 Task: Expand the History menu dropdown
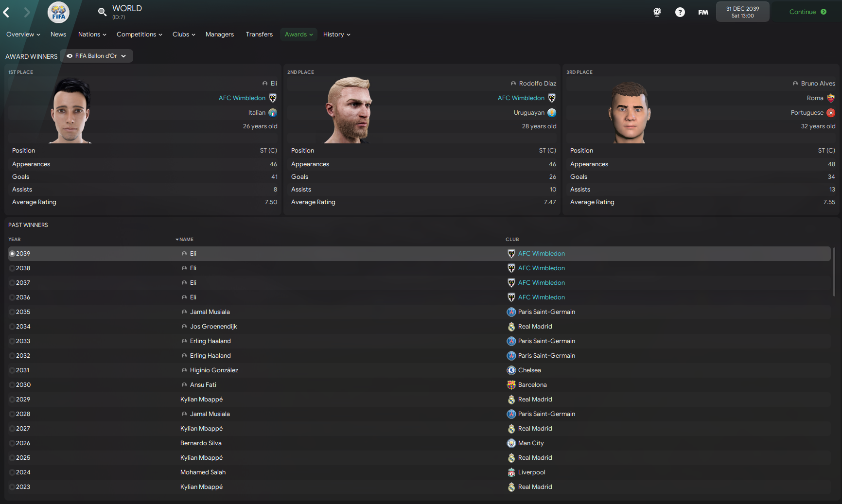pos(336,35)
